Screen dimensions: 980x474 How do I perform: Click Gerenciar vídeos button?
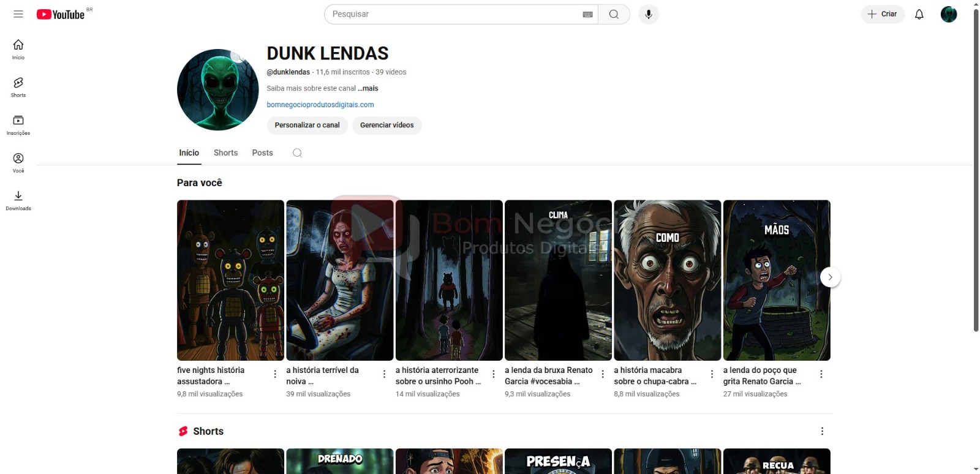(387, 125)
